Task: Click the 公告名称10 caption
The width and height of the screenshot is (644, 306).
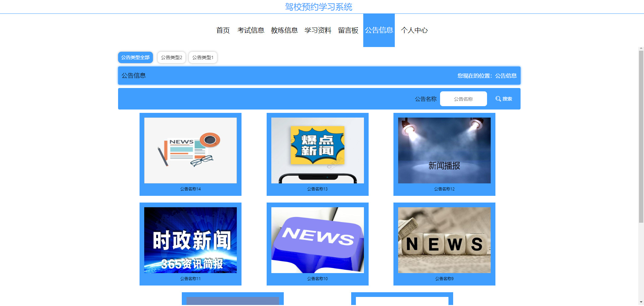Action: click(x=318, y=279)
